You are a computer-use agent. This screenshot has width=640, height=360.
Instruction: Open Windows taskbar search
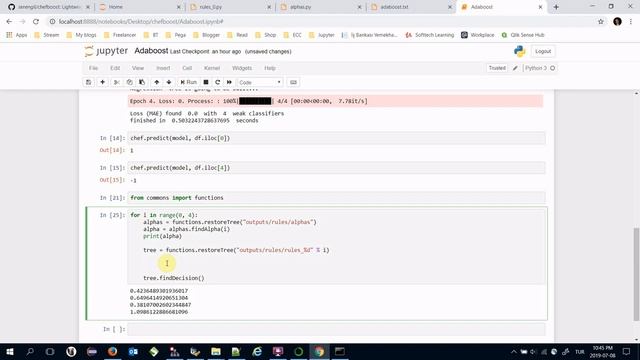tap(30, 351)
